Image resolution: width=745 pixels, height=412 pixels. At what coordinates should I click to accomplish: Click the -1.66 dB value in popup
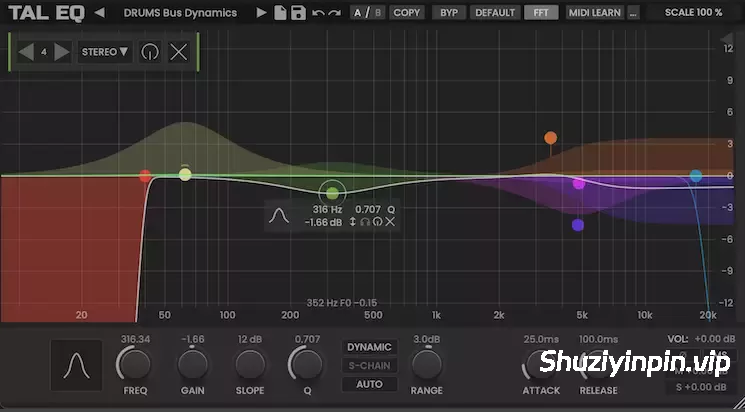pyautogui.click(x=323, y=222)
